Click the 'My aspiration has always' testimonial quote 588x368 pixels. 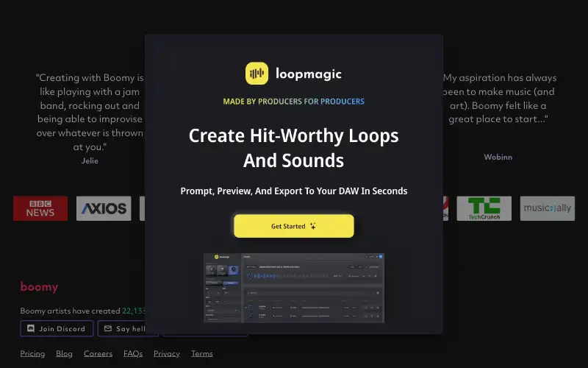point(498,99)
